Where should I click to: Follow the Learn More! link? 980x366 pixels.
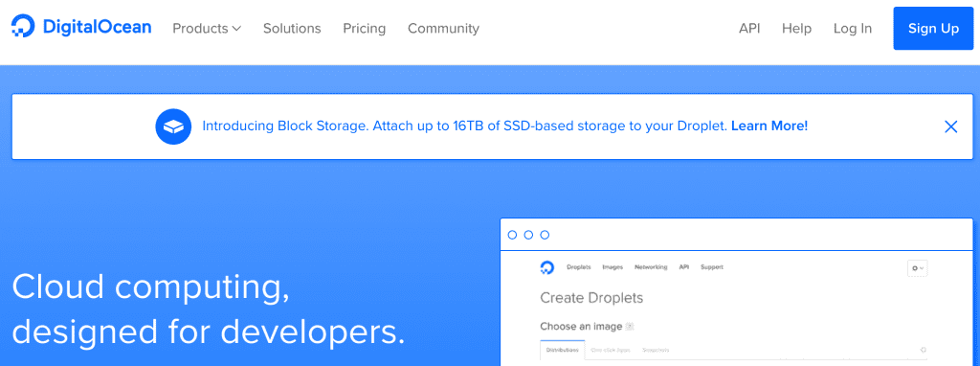[x=769, y=126]
